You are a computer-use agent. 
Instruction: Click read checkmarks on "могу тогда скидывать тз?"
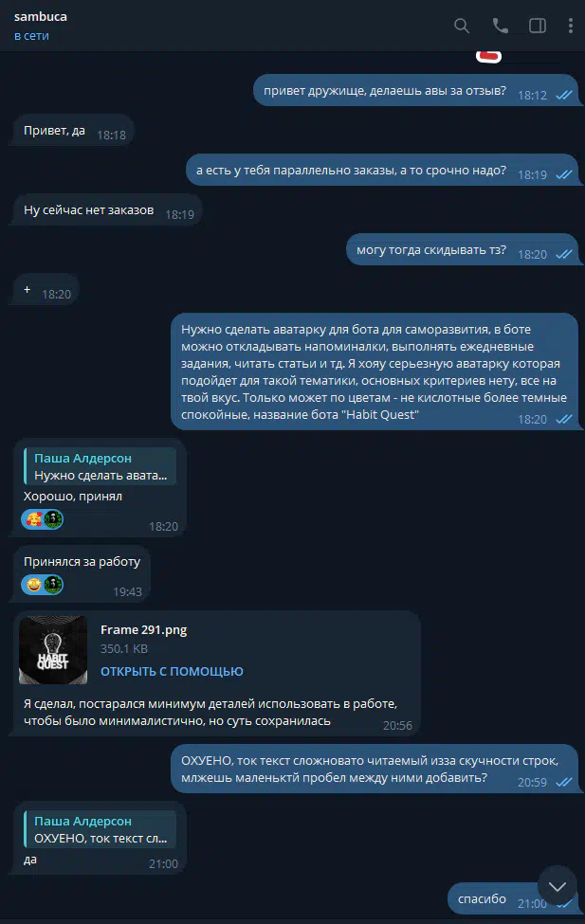coord(564,254)
